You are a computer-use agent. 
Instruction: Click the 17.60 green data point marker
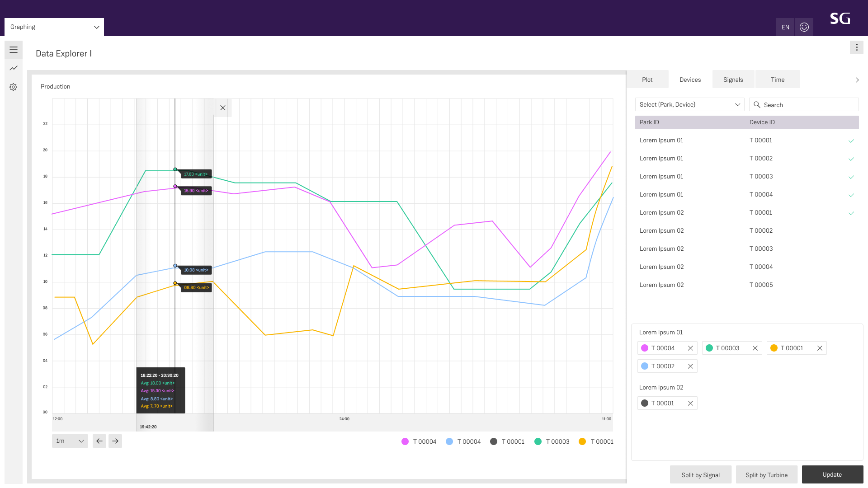(175, 169)
